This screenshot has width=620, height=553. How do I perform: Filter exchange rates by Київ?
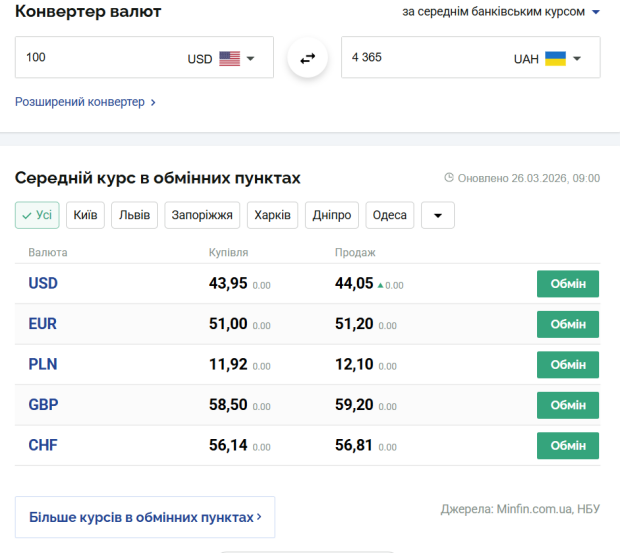click(x=85, y=215)
